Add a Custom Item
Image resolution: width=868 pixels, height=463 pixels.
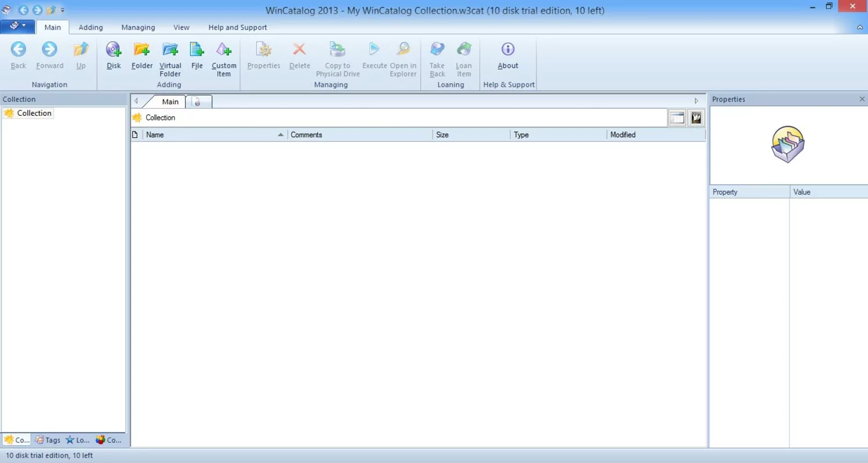pos(224,56)
